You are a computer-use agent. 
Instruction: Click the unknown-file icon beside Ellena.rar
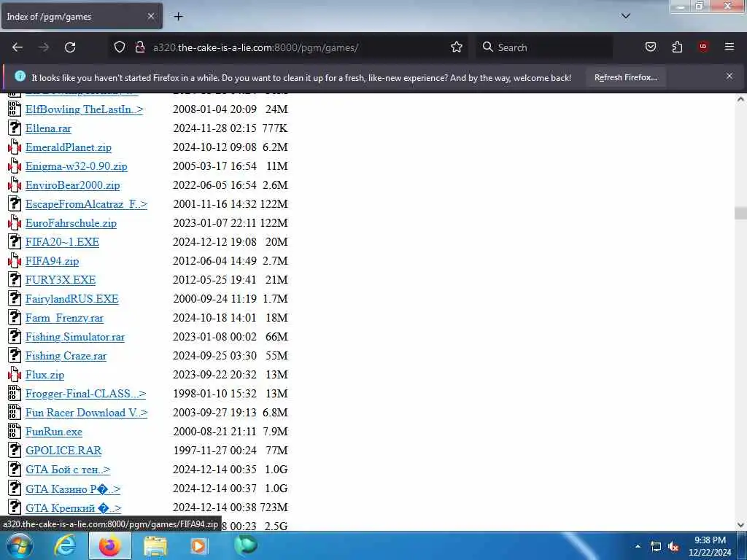(x=15, y=128)
